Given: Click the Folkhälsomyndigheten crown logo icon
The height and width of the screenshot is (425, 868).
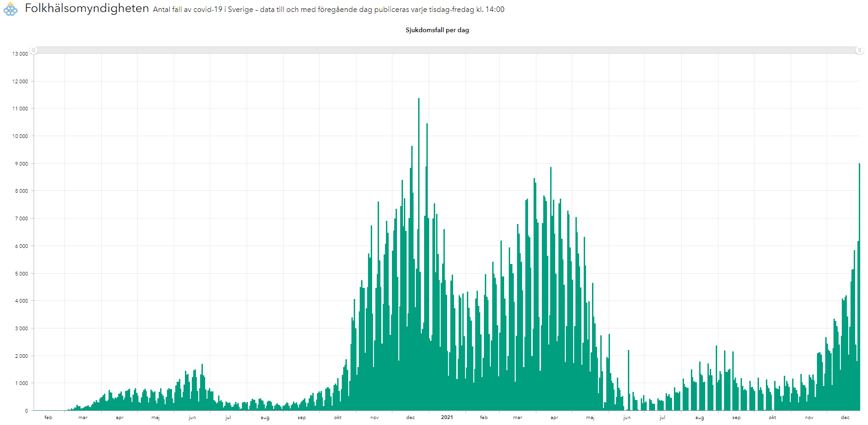Looking at the screenshot, I should (10, 9).
